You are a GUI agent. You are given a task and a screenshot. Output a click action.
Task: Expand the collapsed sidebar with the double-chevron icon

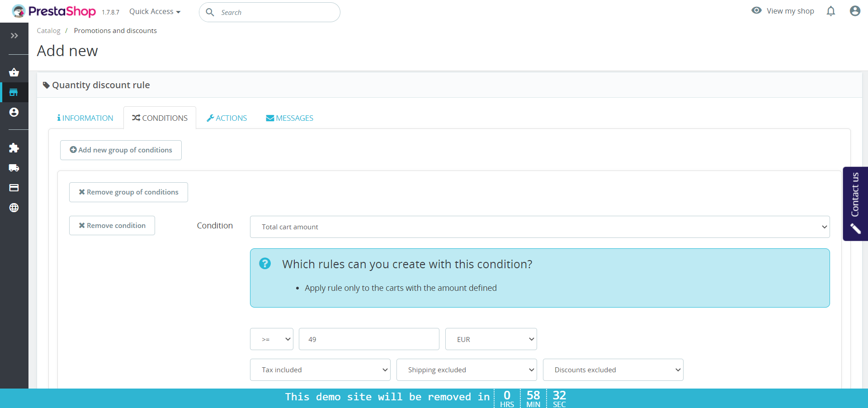point(14,36)
